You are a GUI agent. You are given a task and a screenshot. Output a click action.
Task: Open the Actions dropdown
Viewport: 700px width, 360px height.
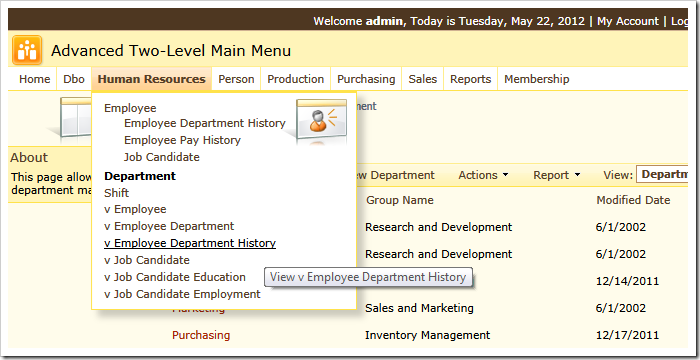pos(483,175)
